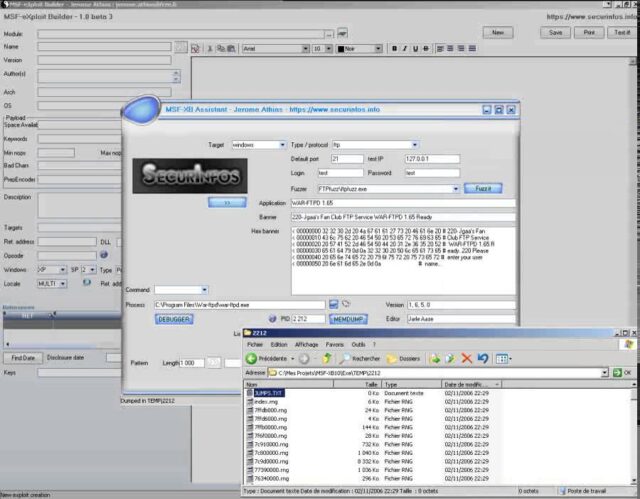The height and width of the screenshot is (499, 640).
Task: Click the Forward arrow in Explorer toolbar
Action: tap(304, 359)
